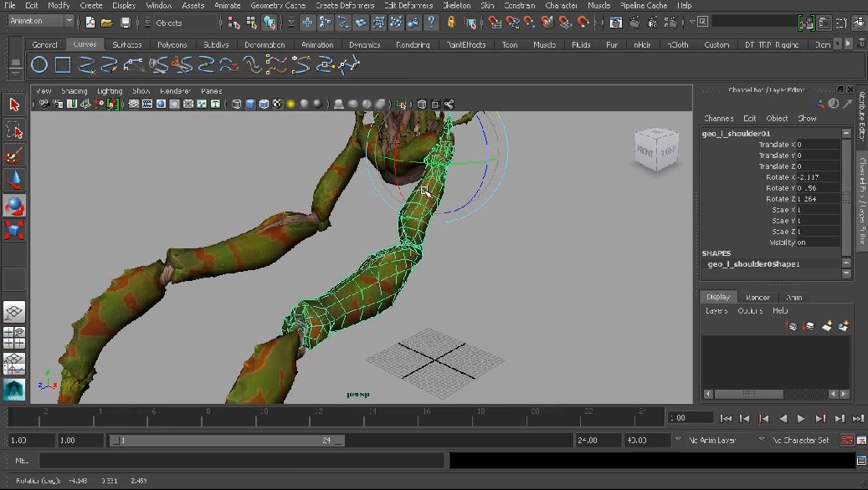
Task: Click the view cube in viewport
Action: click(x=656, y=149)
